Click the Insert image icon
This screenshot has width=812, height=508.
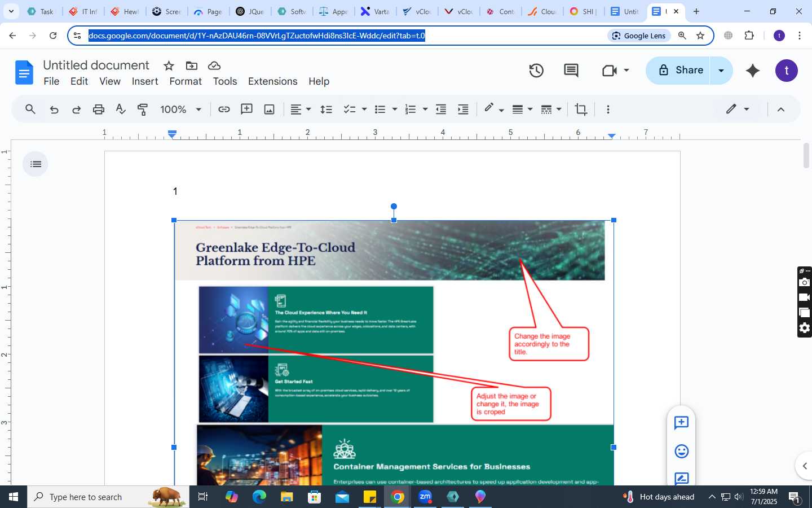[270, 110]
